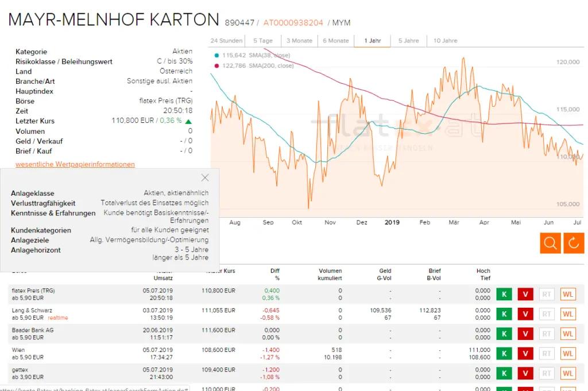Click red V sell button for flatex Preis

[x=525, y=295]
